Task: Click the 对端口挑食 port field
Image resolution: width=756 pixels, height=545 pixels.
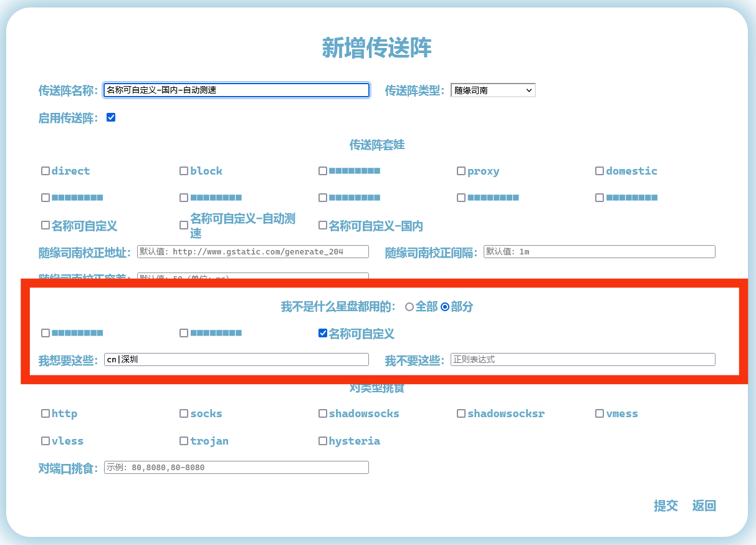Action: [x=236, y=468]
